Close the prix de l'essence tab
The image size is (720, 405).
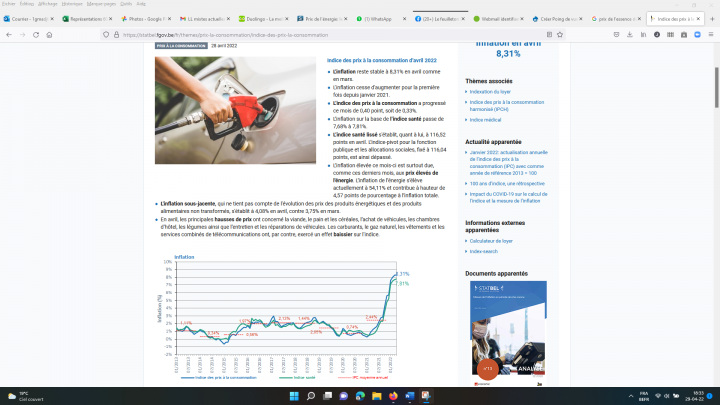[x=639, y=19]
